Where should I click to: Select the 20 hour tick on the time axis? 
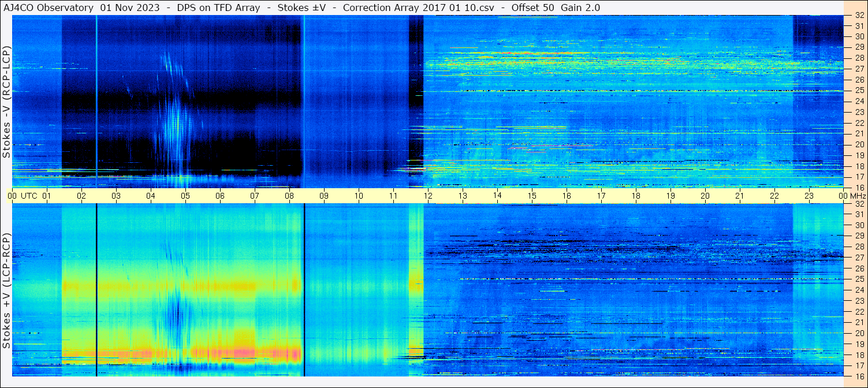click(705, 196)
